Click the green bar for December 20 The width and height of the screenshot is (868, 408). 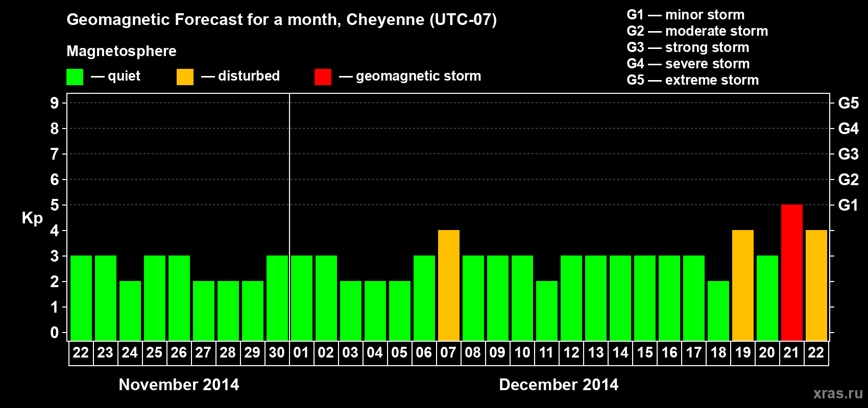[767, 298]
